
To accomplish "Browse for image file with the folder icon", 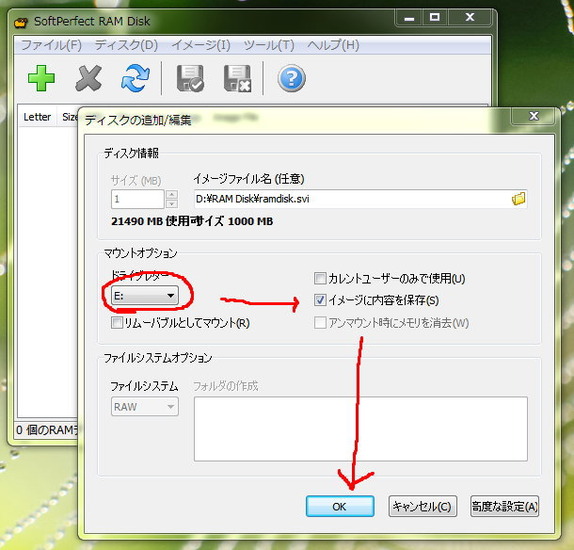I will (x=518, y=199).
